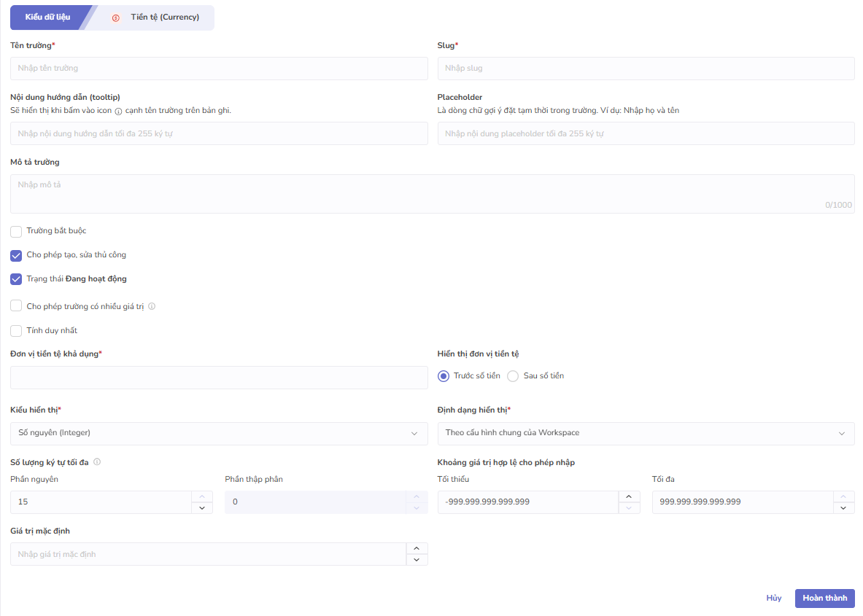863x616 pixels.
Task: Click the currency icon in Tiền tệ tab
Action: click(x=115, y=17)
